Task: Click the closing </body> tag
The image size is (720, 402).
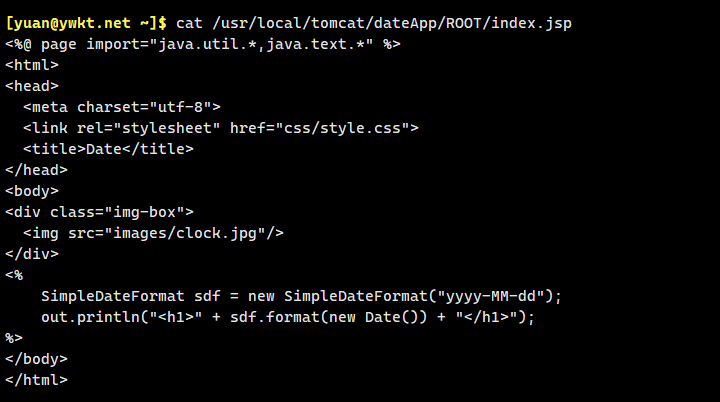Action: (x=36, y=359)
